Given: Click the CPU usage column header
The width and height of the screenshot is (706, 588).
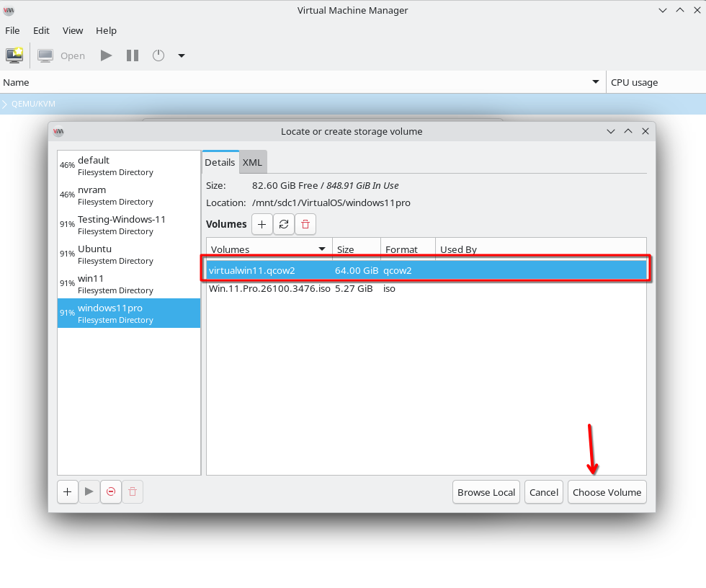Looking at the screenshot, I should (656, 82).
